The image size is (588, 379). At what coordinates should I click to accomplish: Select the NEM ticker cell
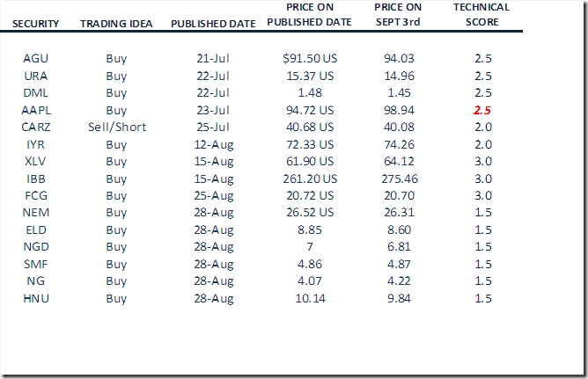[36, 214]
